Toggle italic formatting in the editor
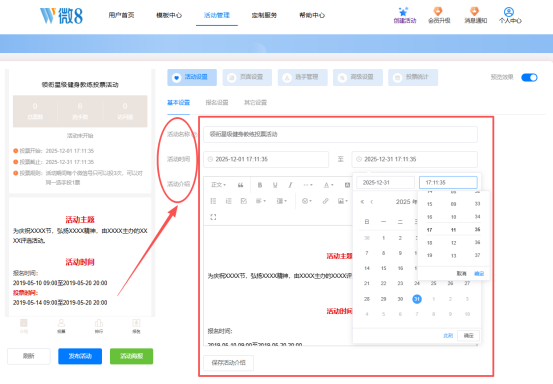The height and width of the screenshot is (384, 553). 290,185
